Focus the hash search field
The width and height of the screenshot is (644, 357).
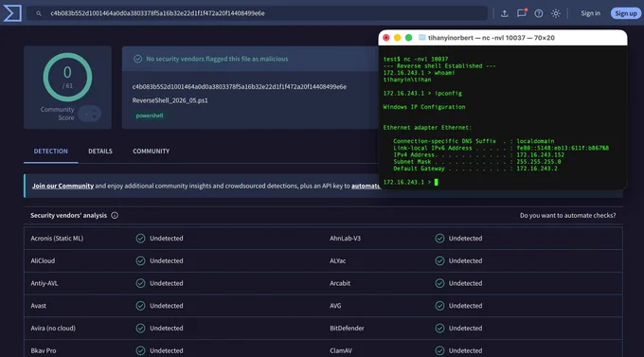coord(257,13)
